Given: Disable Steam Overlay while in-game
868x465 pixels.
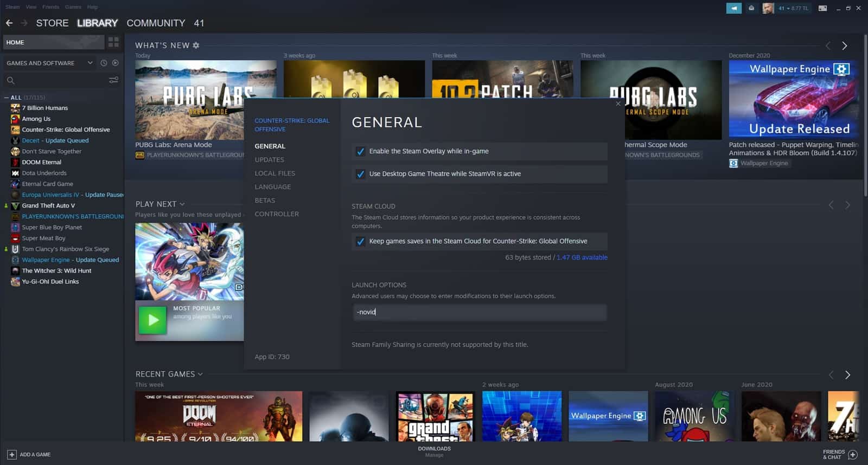Looking at the screenshot, I should (360, 152).
